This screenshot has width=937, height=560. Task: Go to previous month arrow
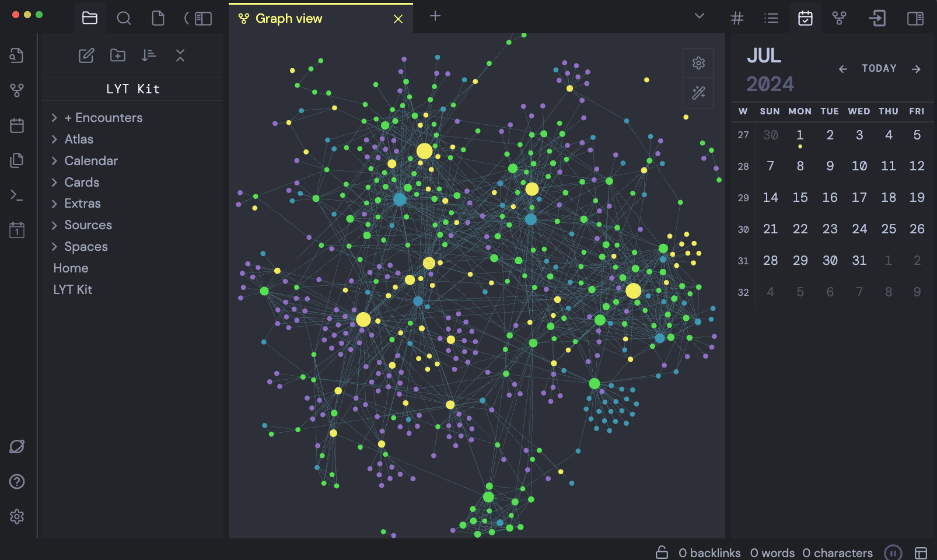point(843,69)
